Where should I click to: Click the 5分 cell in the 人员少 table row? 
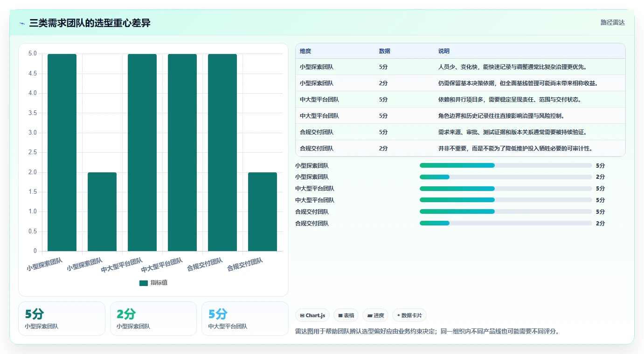(x=383, y=67)
